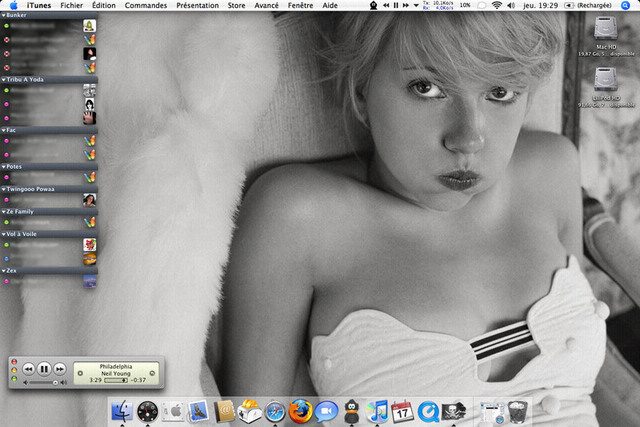Click the pirate flag Dock icon
This screenshot has height=427, width=640.
tap(453, 411)
